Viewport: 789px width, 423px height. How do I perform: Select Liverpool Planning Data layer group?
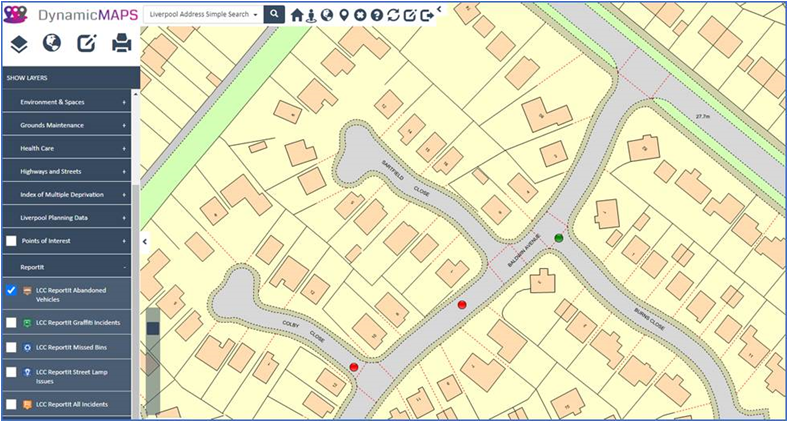point(66,218)
